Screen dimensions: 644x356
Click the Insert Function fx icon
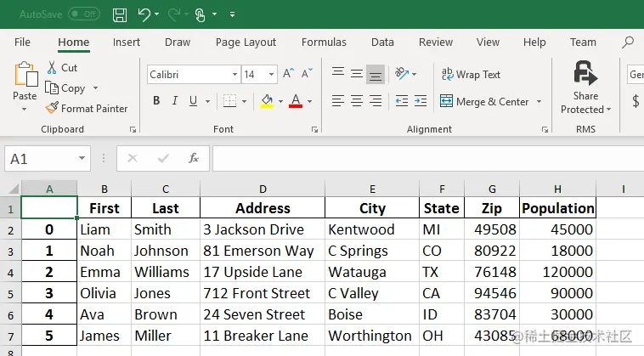(194, 158)
